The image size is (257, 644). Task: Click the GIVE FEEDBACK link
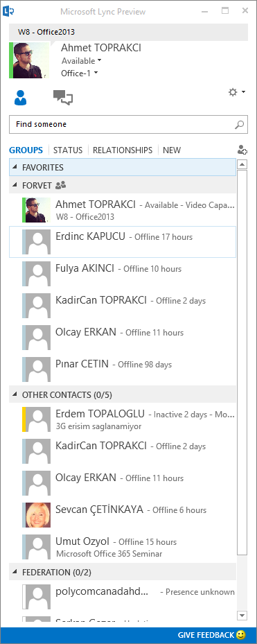[206, 635]
